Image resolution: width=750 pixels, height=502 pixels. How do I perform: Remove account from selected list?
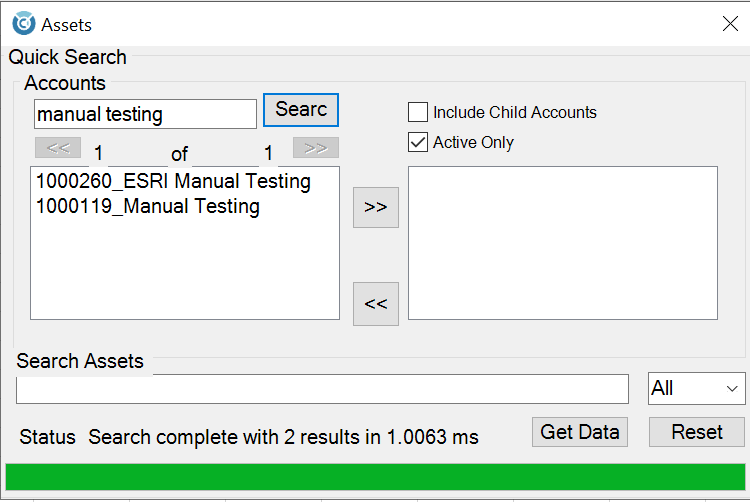coord(376,304)
